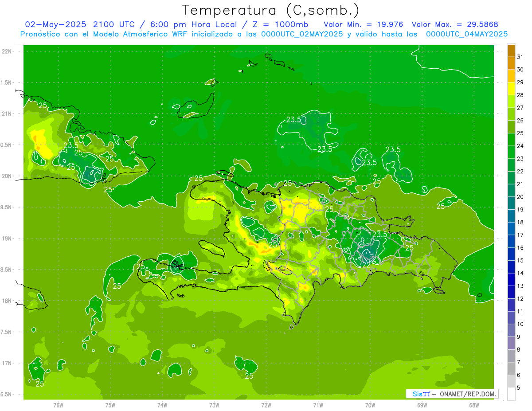Click the "71W" longitude axis label

318,405
